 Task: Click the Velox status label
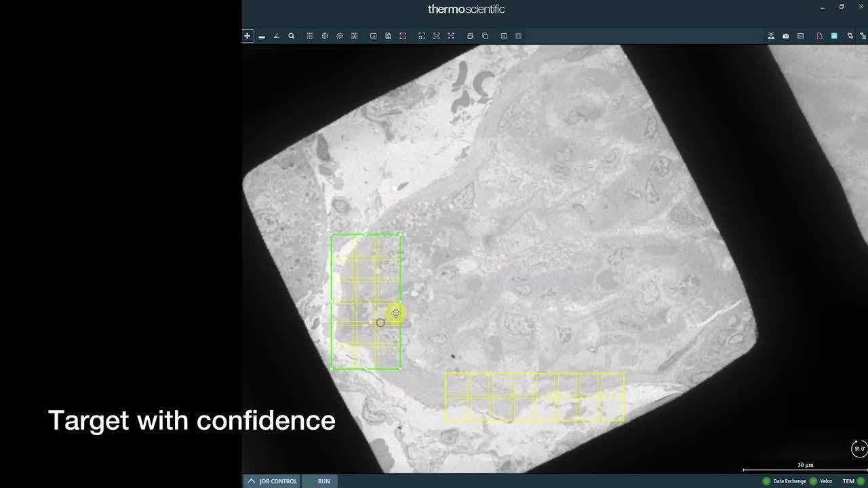[x=826, y=481]
